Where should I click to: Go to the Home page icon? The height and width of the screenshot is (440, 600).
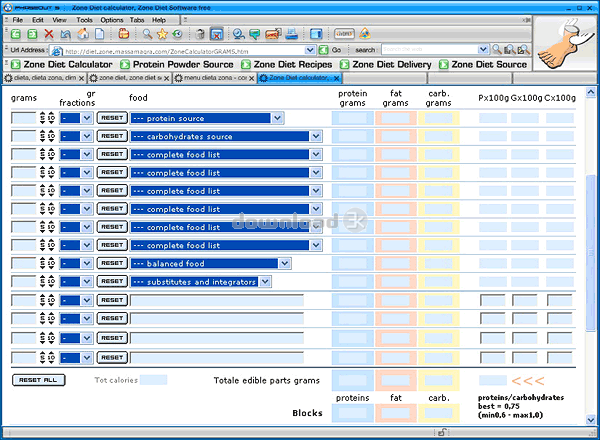coord(83,34)
